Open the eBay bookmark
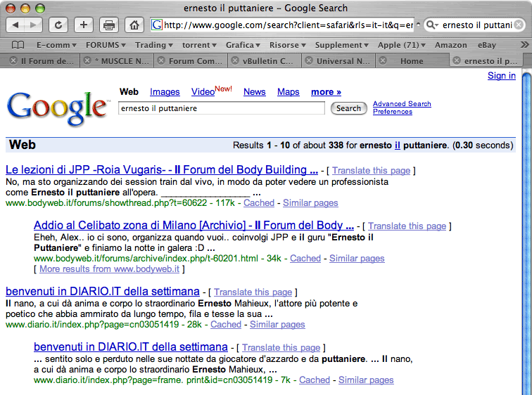The height and width of the screenshot is (395, 532). pyautogui.click(x=486, y=45)
